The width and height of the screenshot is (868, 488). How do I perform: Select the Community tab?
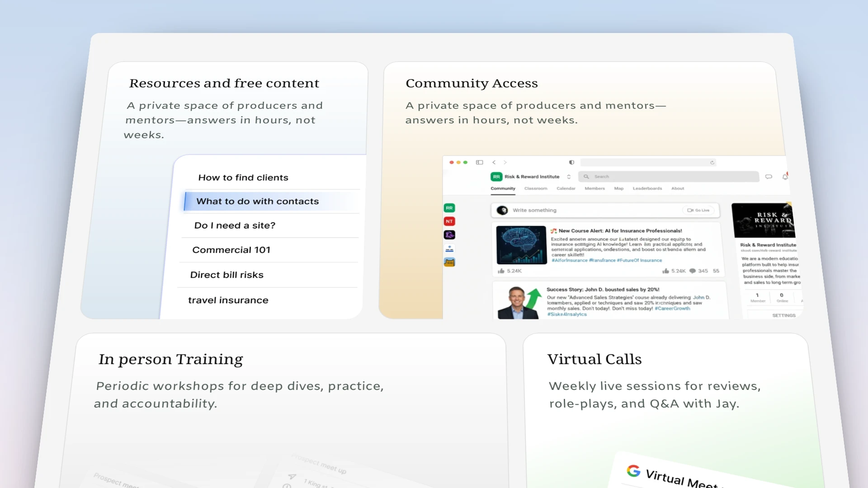click(503, 188)
